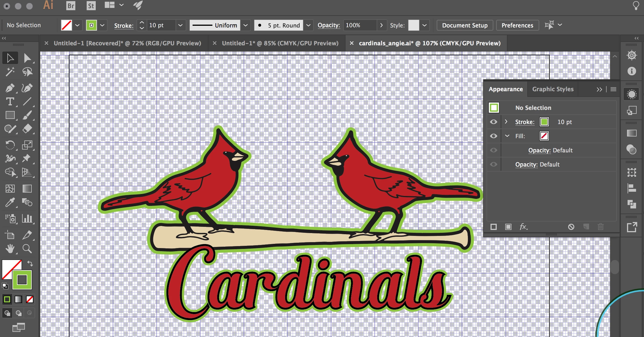Expand the Stroke attribute row

tap(506, 122)
